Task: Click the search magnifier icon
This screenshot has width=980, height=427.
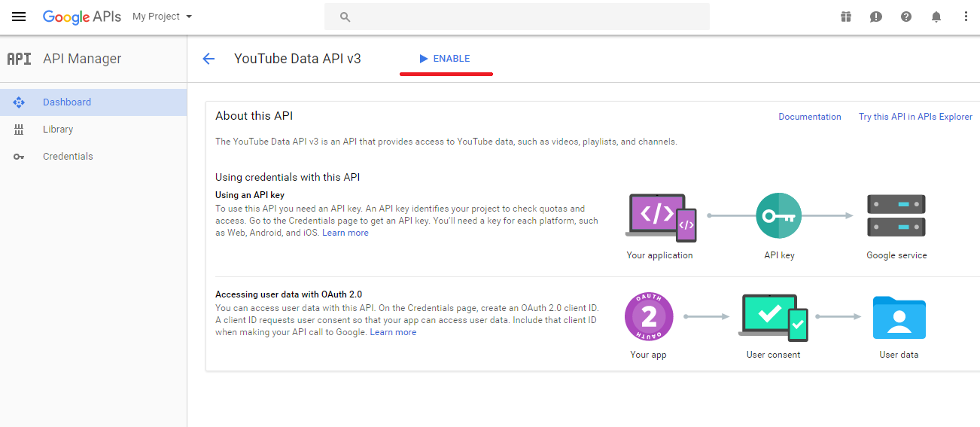Action: (345, 17)
